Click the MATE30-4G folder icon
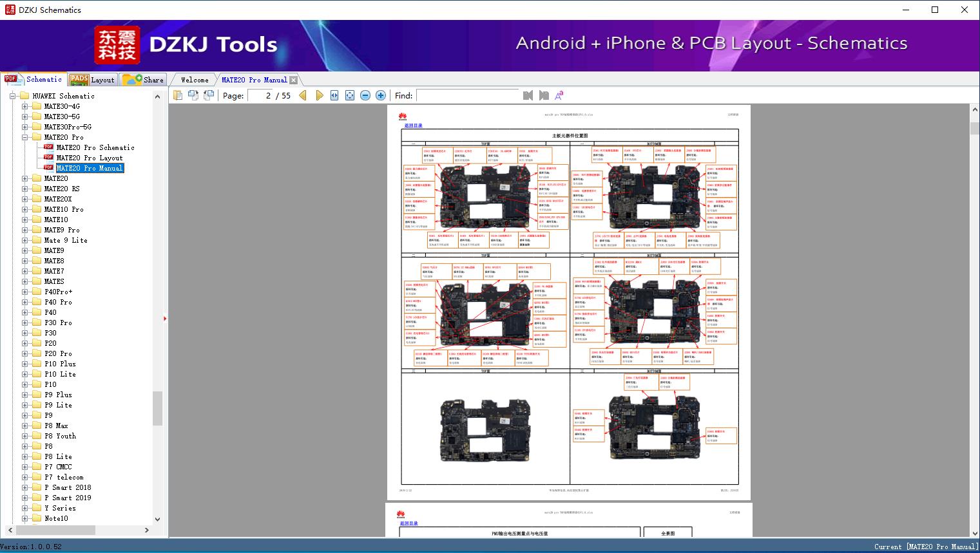 pos(37,106)
